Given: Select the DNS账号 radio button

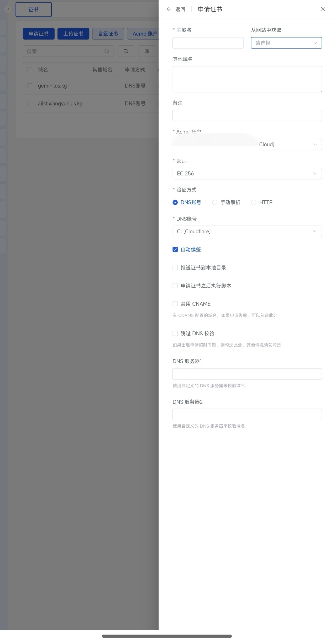Looking at the screenshot, I should point(175,202).
